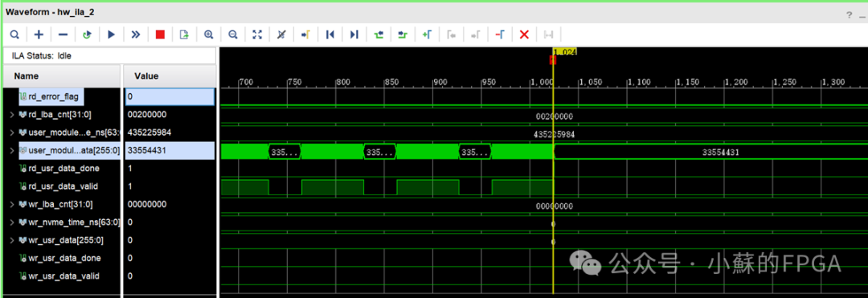
Task: Click the ILA Status: Idle field
Action: (x=109, y=56)
